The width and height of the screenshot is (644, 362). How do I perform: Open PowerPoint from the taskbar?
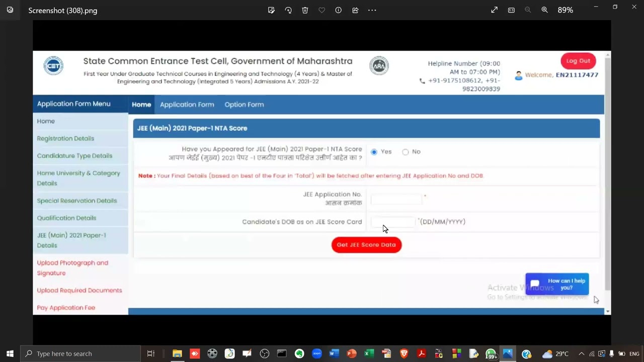point(352,353)
